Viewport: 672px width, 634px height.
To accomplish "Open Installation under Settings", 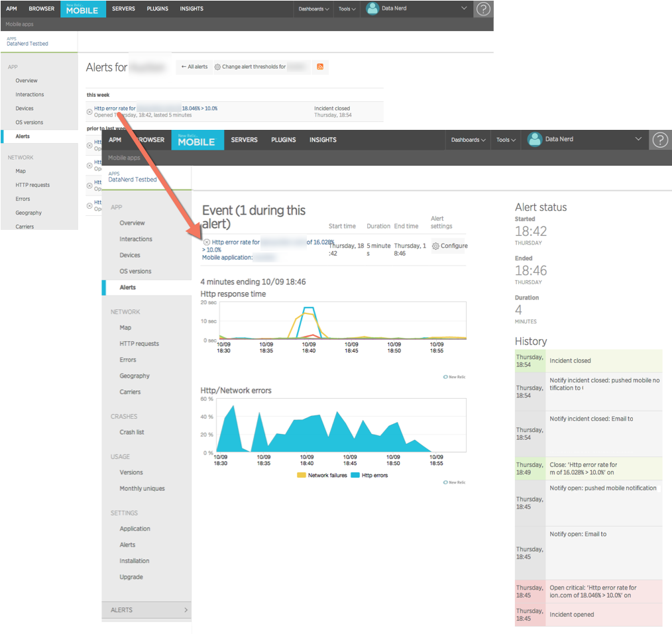I will 134,561.
